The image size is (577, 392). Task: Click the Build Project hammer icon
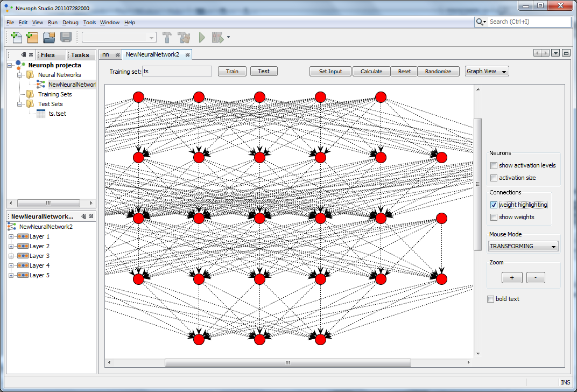[x=167, y=37]
